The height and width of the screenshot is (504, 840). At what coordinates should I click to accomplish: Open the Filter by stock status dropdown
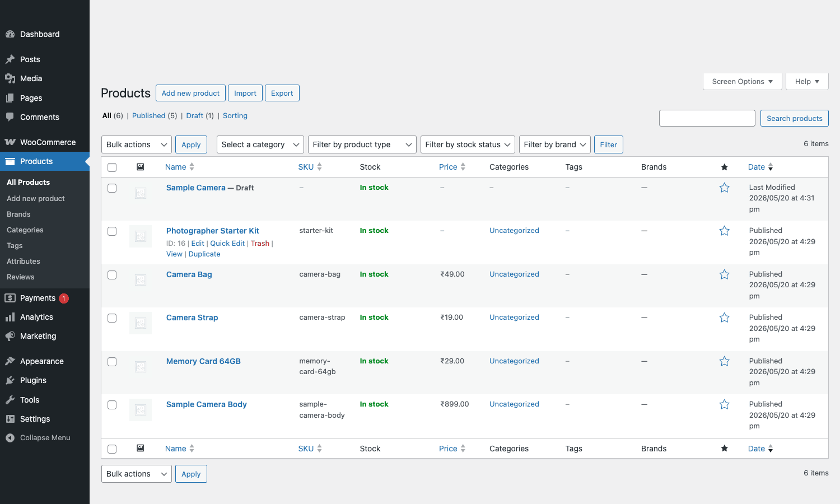click(468, 144)
